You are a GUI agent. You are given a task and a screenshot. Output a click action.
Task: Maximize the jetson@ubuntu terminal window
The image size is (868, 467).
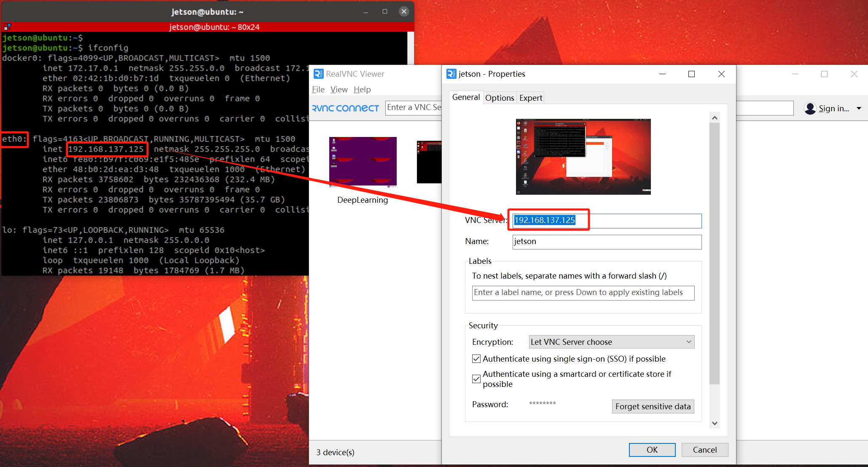[384, 12]
